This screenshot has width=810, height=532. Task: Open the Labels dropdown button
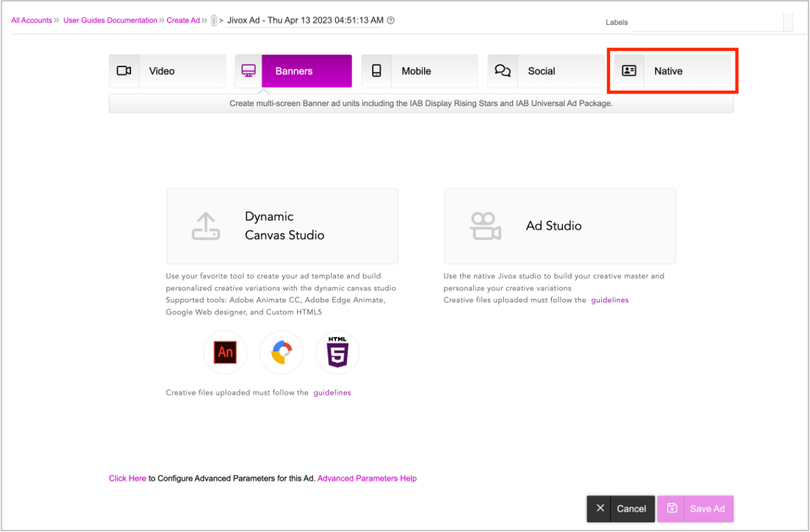click(x=788, y=22)
